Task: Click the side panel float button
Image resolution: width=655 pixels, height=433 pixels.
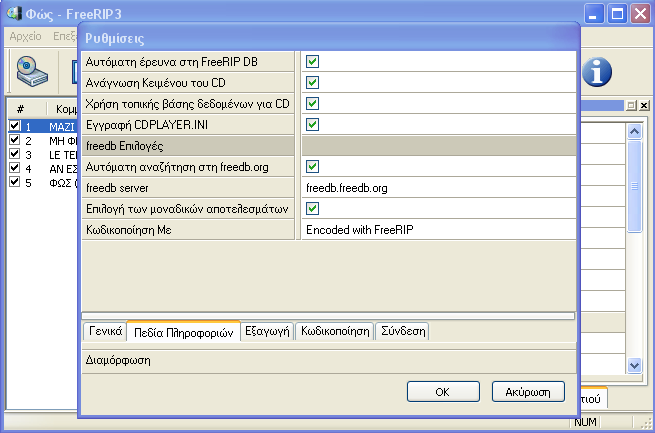Action: click(x=631, y=105)
